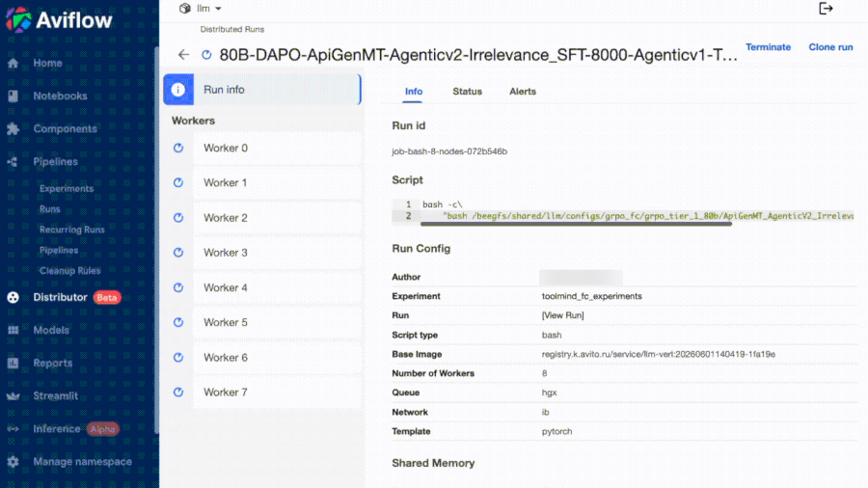The width and height of the screenshot is (868, 488).
Task: Click the Manage namespace gear icon
Action: [14, 461]
